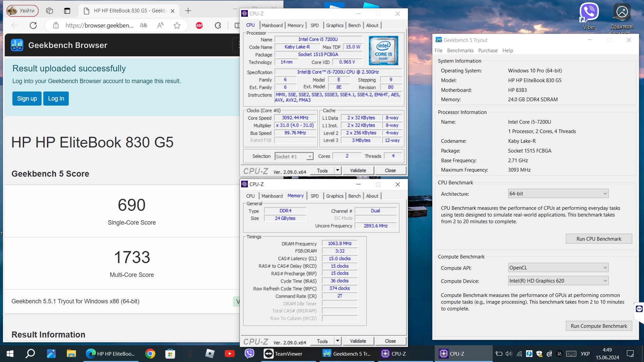Click the Sign up button
This screenshot has height=362, width=644.
coord(27,99)
